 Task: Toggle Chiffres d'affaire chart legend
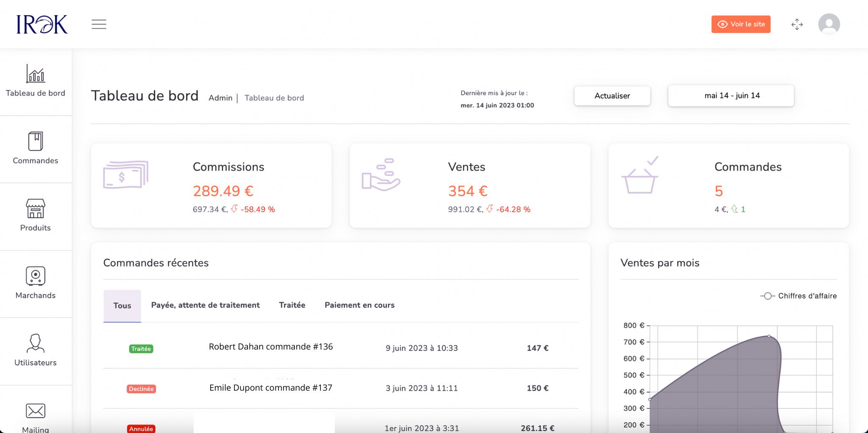point(798,296)
